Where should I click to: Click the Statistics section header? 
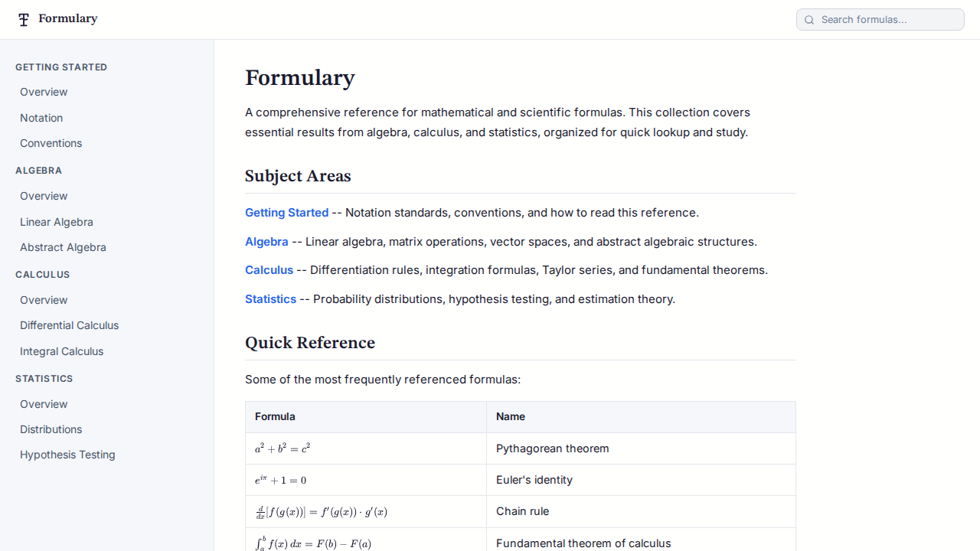[x=44, y=379]
